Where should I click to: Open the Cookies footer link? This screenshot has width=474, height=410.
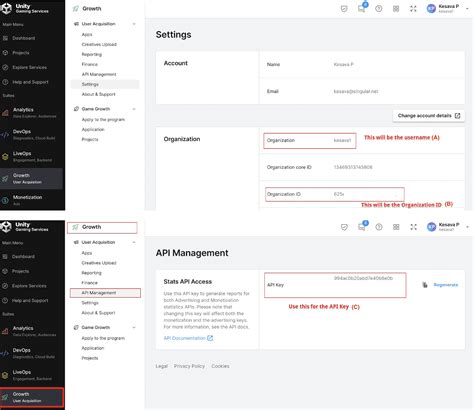(x=220, y=366)
